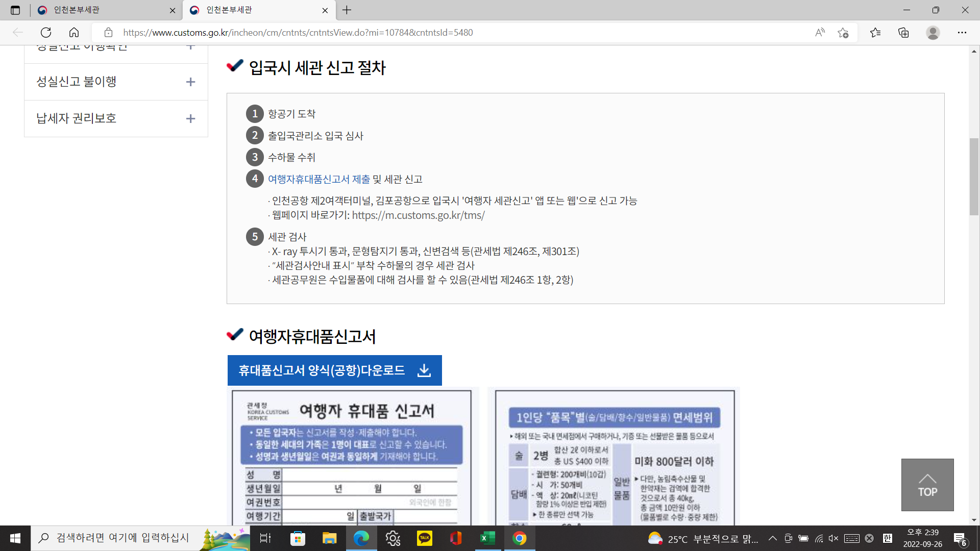Screen dimensions: 980x551
Task: Click the Read aloud icon in address bar
Action: coord(820,33)
